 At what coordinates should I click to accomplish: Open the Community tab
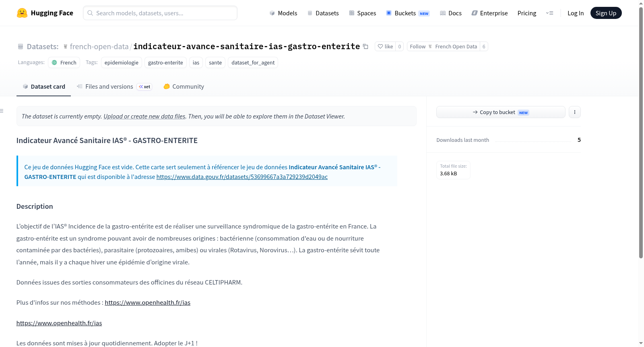[184, 87]
